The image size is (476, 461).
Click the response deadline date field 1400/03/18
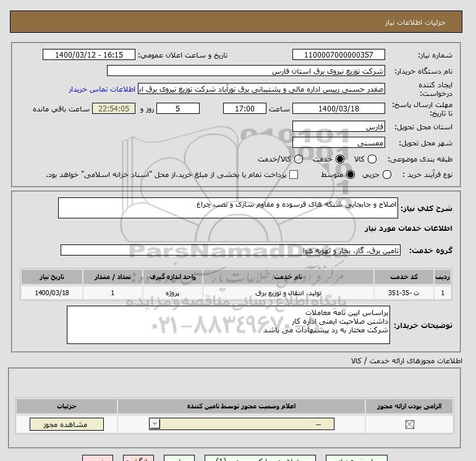(x=339, y=108)
